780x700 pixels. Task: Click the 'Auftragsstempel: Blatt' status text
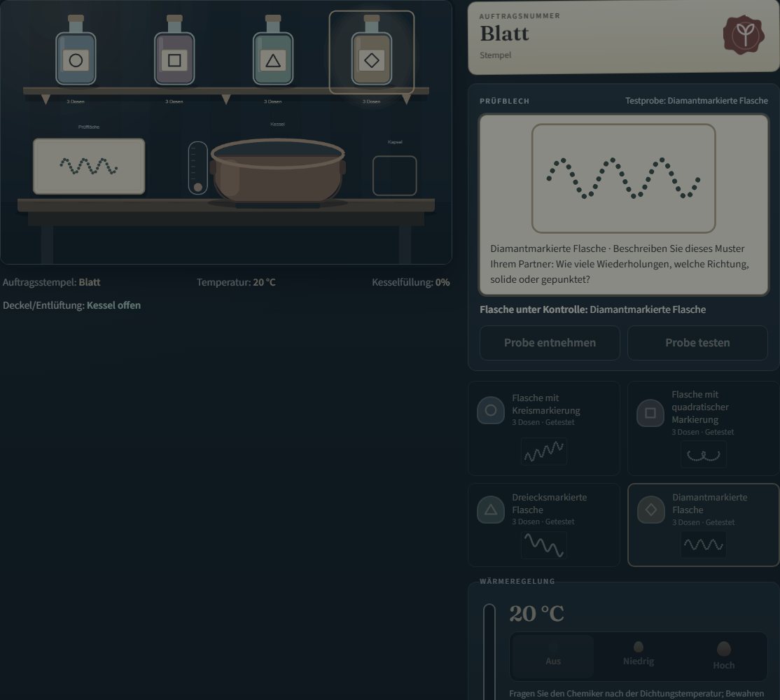click(51, 282)
